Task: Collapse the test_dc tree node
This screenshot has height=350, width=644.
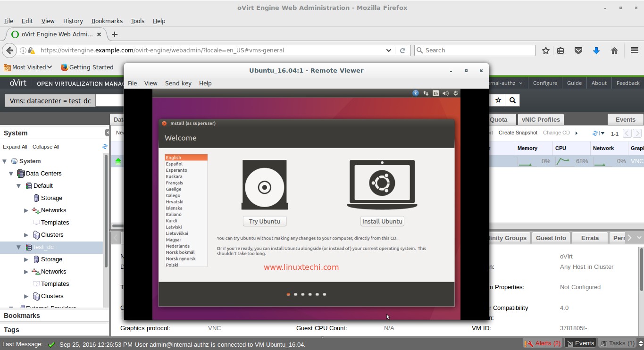Action: point(19,247)
